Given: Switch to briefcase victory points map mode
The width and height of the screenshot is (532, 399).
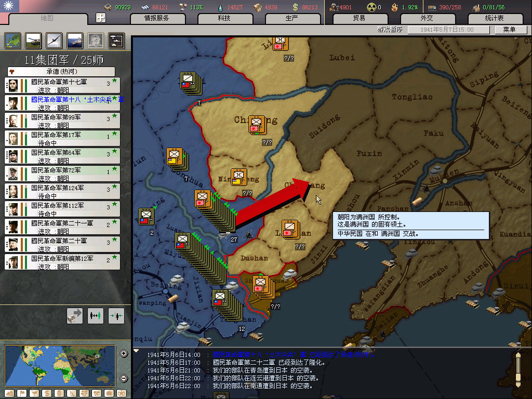Looking at the screenshot, I should pos(109,394).
